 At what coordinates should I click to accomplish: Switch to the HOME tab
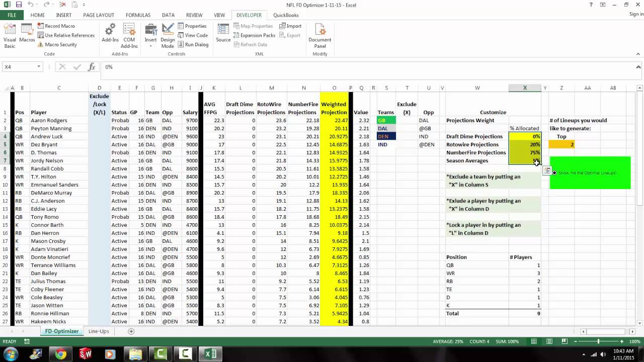[x=37, y=15]
